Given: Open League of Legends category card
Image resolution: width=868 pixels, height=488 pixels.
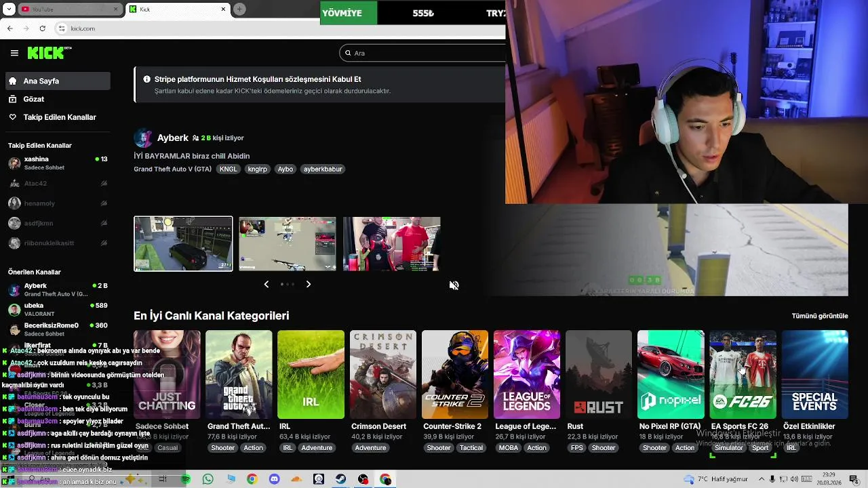Looking at the screenshot, I should (527, 374).
